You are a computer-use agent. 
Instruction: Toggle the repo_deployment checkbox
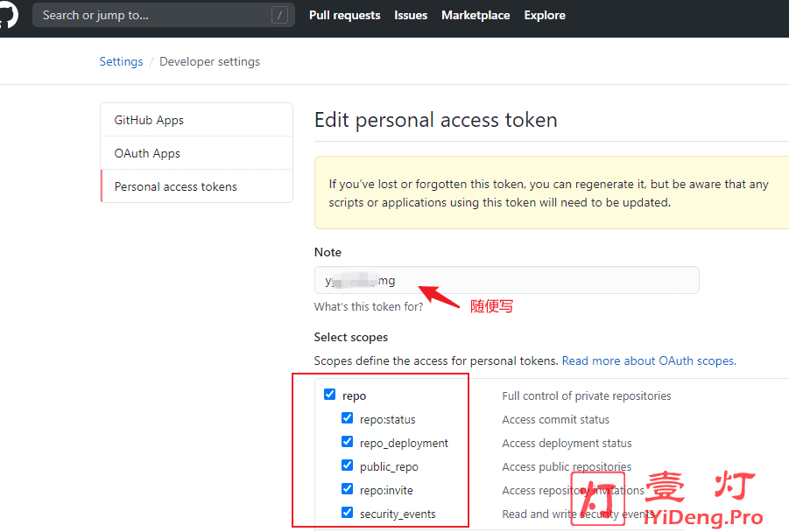pos(347,442)
